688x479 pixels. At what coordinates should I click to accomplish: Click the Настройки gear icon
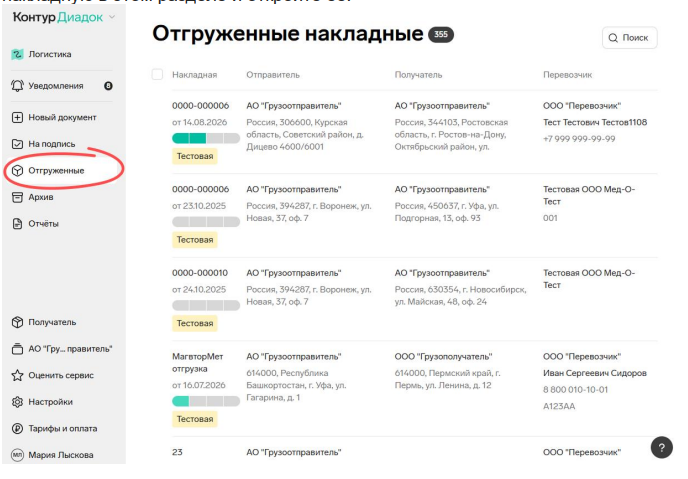click(17, 402)
